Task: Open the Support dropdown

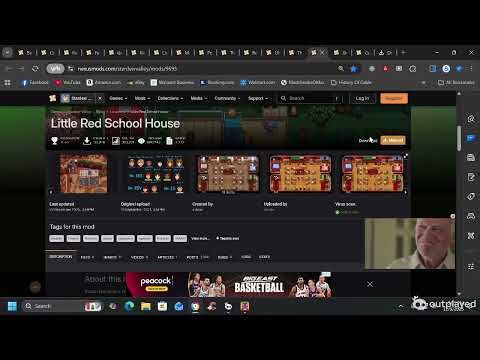Action: click(258, 98)
